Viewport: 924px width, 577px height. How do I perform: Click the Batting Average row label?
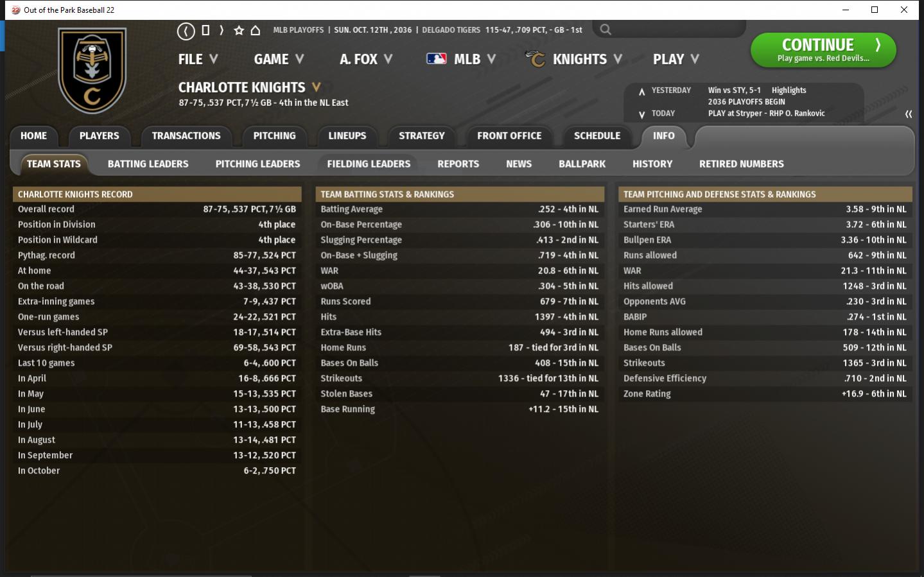(351, 209)
